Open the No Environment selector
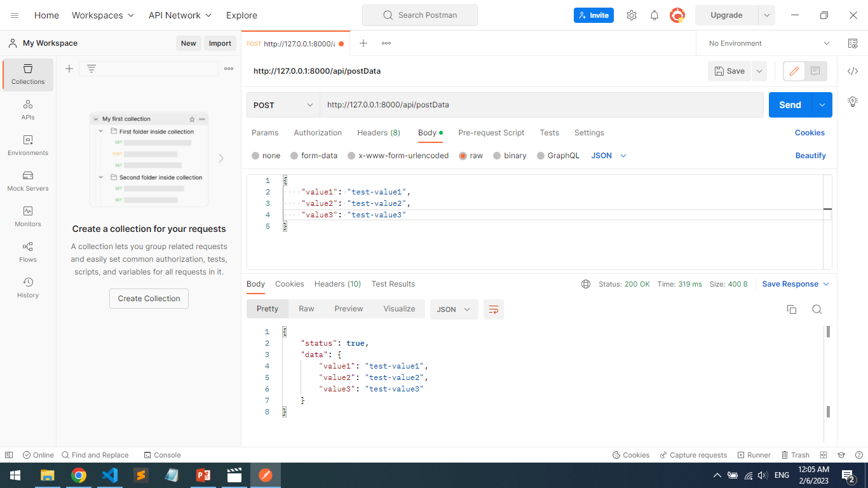The image size is (868, 488). point(769,43)
